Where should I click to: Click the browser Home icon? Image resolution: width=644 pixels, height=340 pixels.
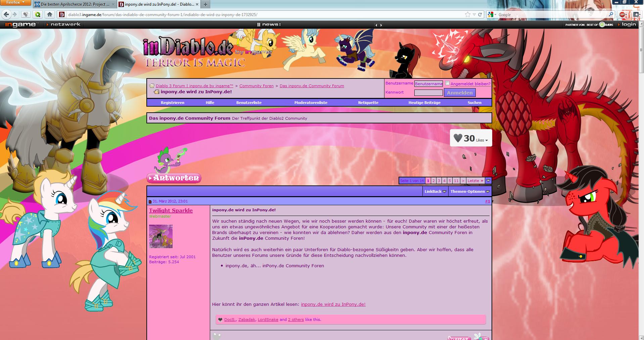click(x=50, y=14)
